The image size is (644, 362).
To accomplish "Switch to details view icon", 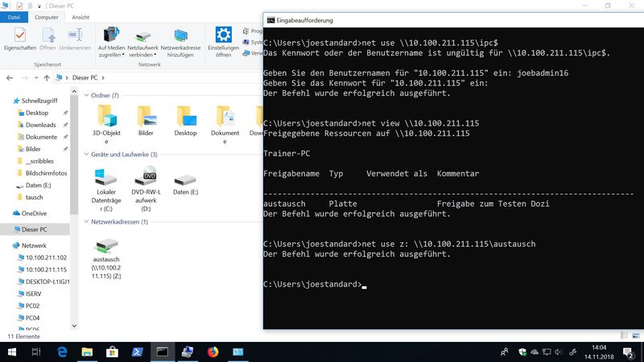I will 625,335.
